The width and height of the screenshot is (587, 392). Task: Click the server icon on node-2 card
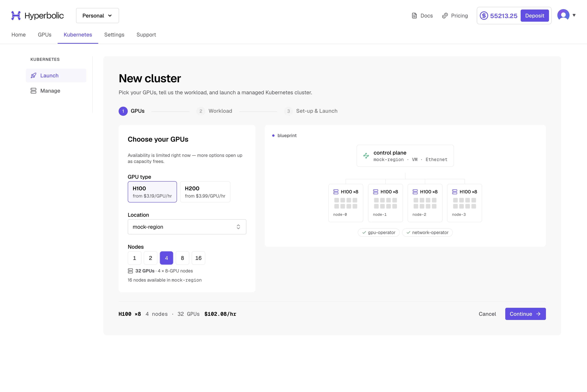pyautogui.click(x=415, y=192)
